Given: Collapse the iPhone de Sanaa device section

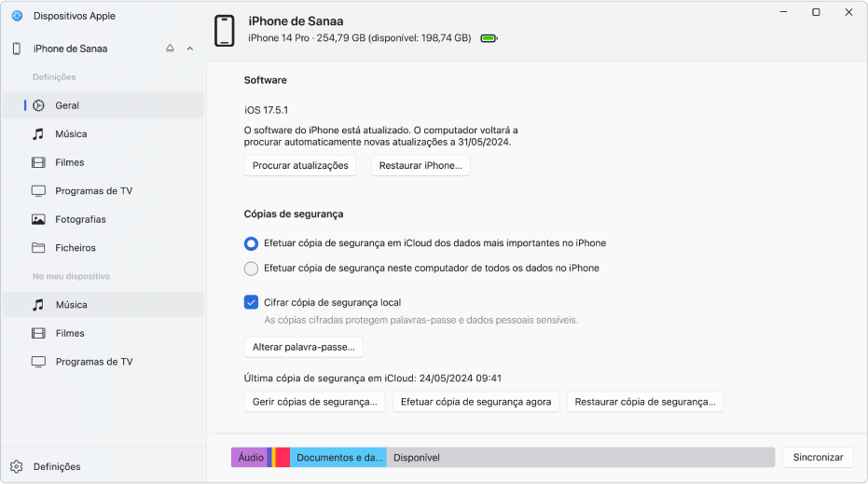Looking at the screenshot, I should point(190,48).
